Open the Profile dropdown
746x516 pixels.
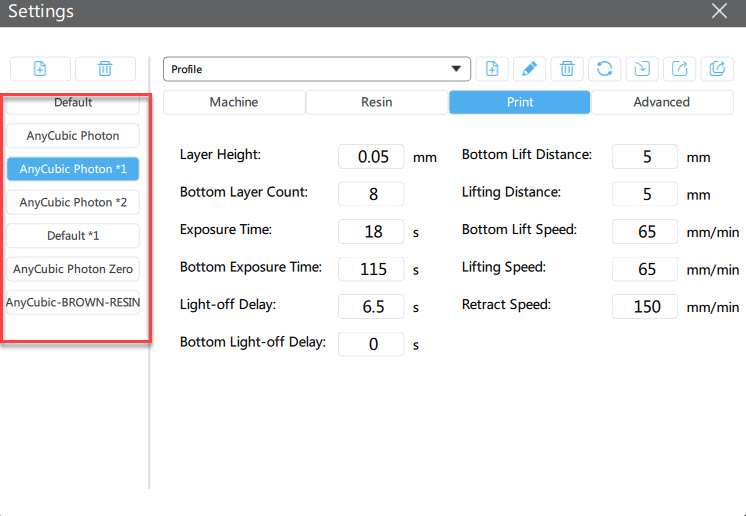317,69
